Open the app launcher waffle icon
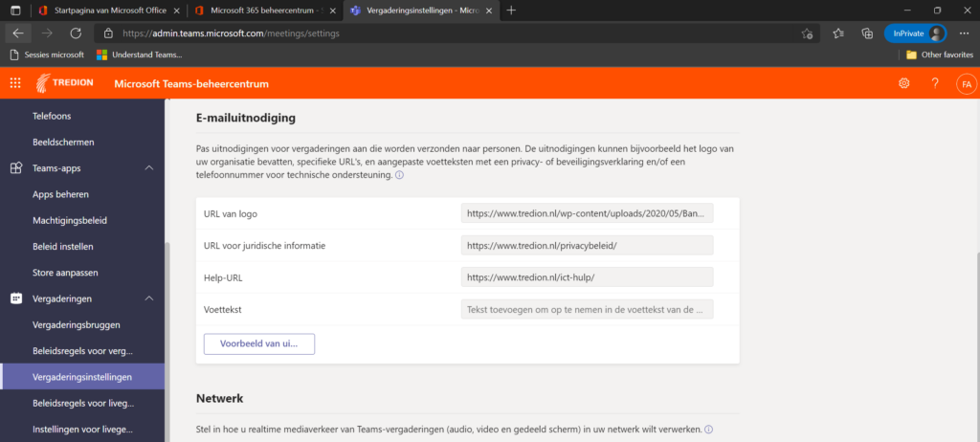Viewport: 980px width, 442px height. pyautogui.click(x=15, y=83)
